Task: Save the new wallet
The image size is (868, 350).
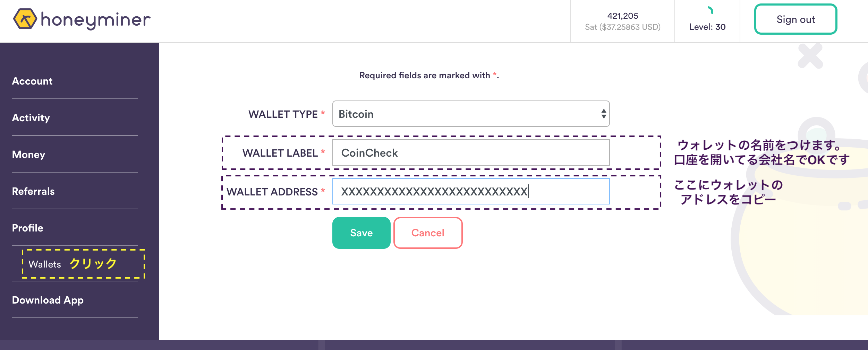Action: (x=361, y=233)
